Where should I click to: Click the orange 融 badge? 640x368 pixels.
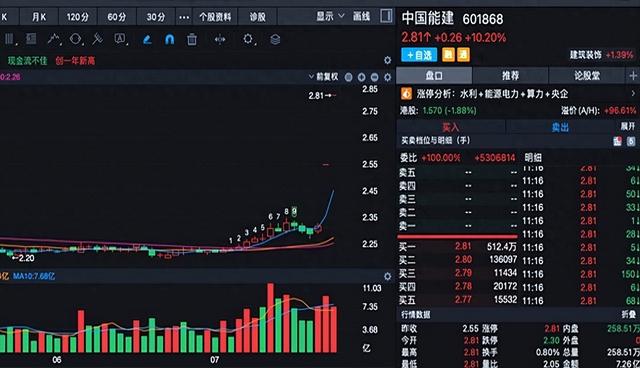(448, 55)
